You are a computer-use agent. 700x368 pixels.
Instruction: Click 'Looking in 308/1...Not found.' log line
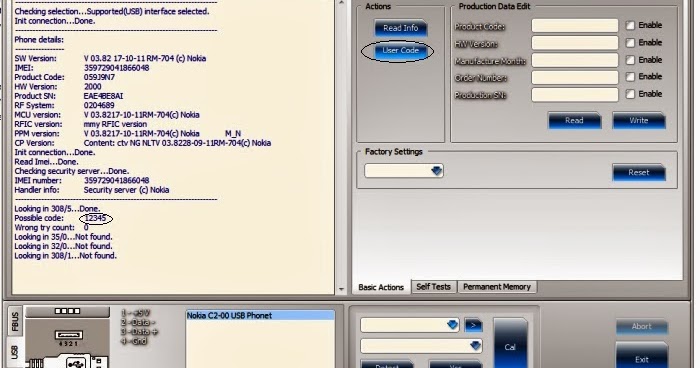(x=65, y=256)
